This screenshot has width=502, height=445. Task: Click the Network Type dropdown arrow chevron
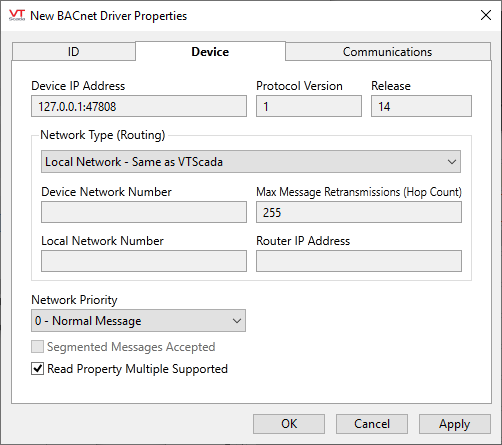452,162
